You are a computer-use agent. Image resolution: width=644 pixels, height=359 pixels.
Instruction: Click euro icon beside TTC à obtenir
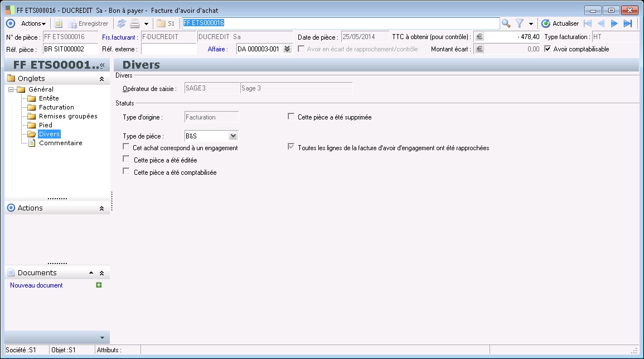pos(480,37)
